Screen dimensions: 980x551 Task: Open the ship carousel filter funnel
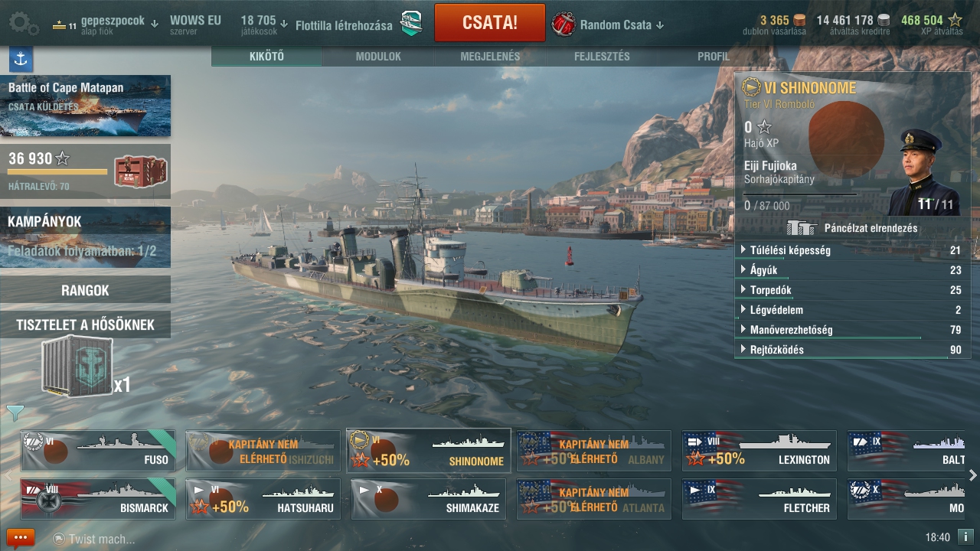(15, 413)
